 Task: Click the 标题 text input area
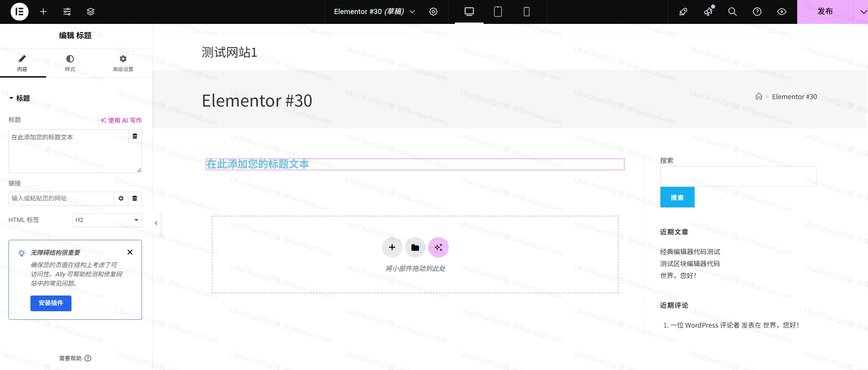coord(68,150)
